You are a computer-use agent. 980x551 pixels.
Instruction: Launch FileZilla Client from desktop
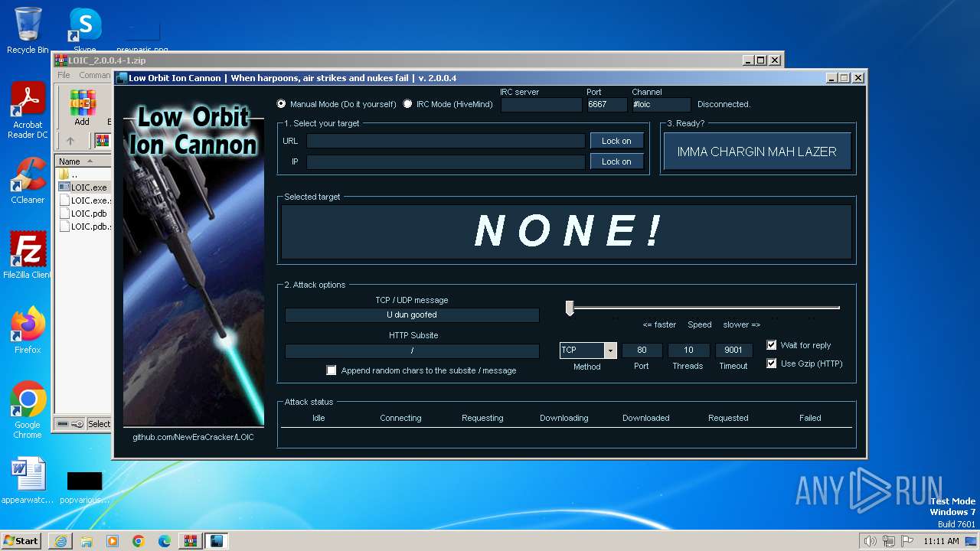[28, 256]
